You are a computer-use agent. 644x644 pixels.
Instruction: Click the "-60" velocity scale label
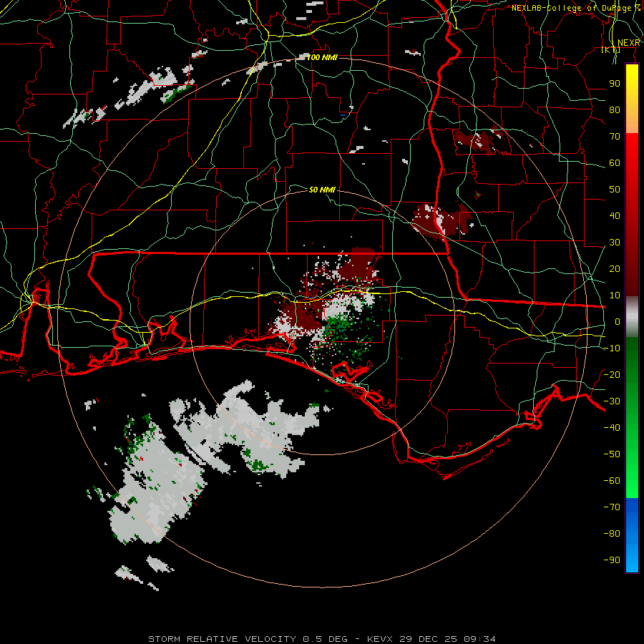tap(612, 481)
